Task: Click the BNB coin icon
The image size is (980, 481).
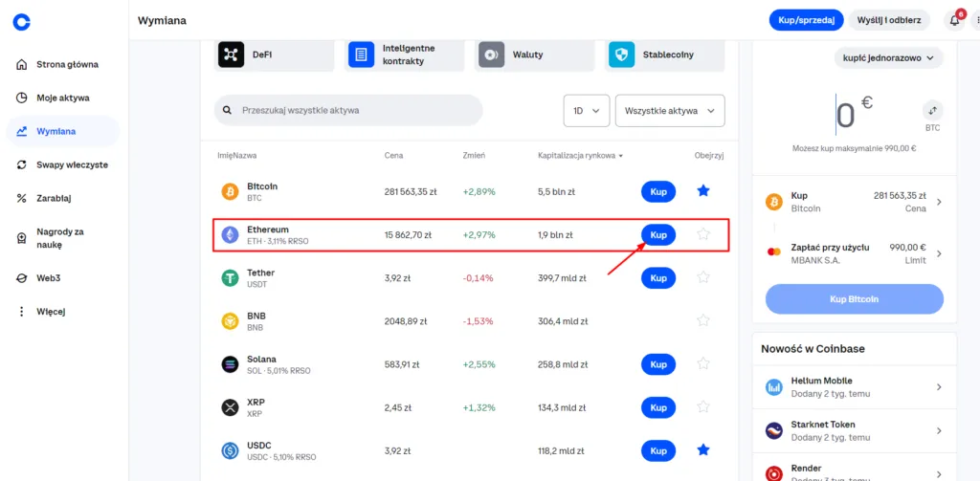Action: pos(230,321)
